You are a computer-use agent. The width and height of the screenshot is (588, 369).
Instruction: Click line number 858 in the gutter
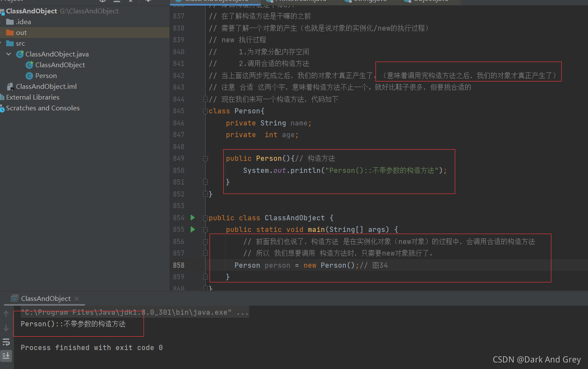point(178,265)
